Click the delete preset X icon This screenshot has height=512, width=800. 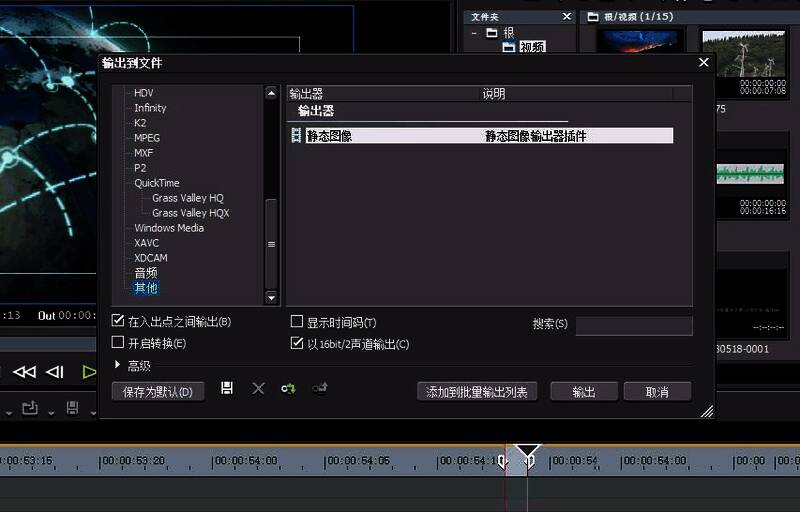[x=258, y=389]
